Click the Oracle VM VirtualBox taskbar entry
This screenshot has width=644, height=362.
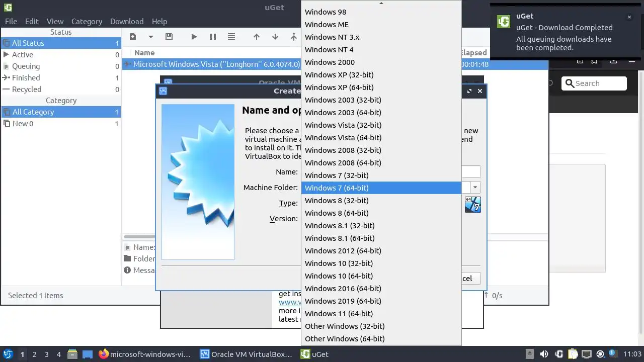click(x=246, y=354)
